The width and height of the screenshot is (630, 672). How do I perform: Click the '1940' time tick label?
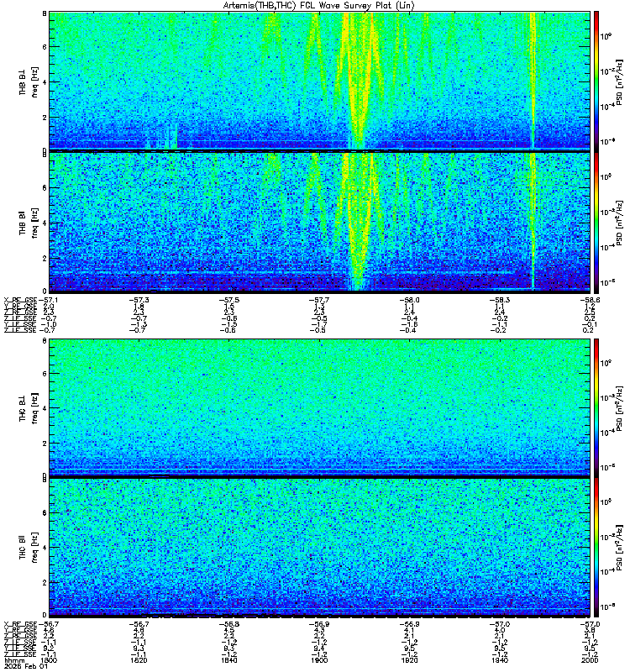(x=499, y=660)
